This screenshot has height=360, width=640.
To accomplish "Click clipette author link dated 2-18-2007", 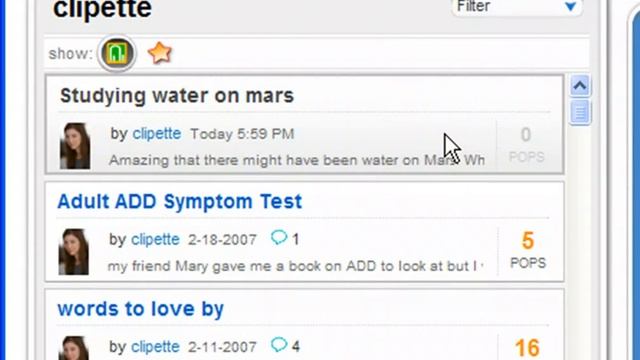I will coord(155,239).
